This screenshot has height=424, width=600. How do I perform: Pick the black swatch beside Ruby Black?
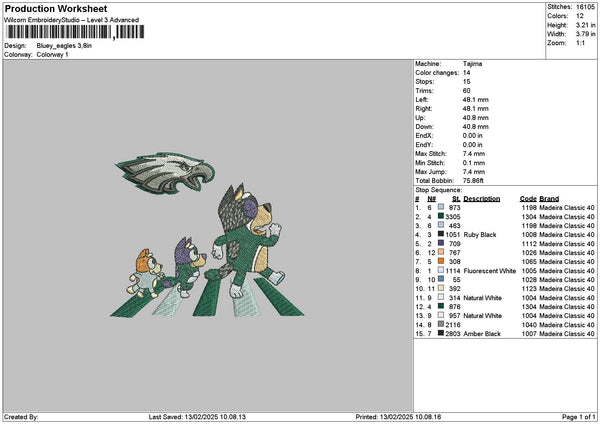click(441, 234)
